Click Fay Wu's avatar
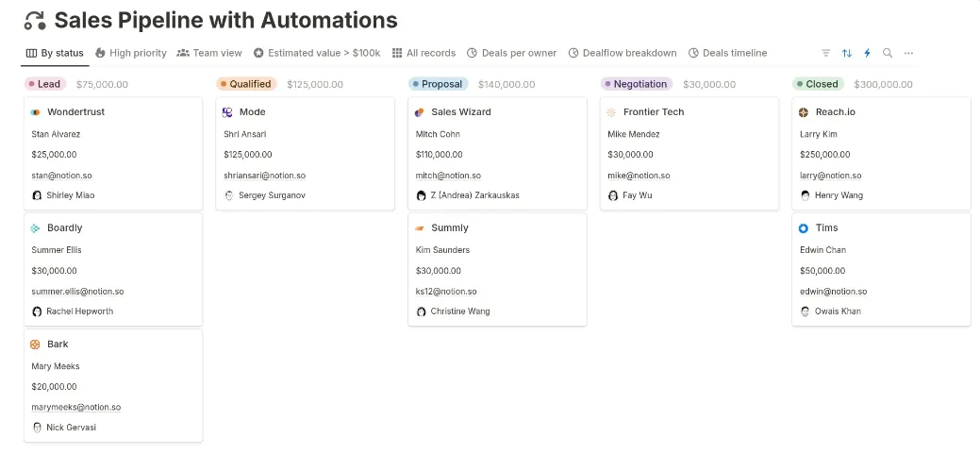 click(613, 195)
